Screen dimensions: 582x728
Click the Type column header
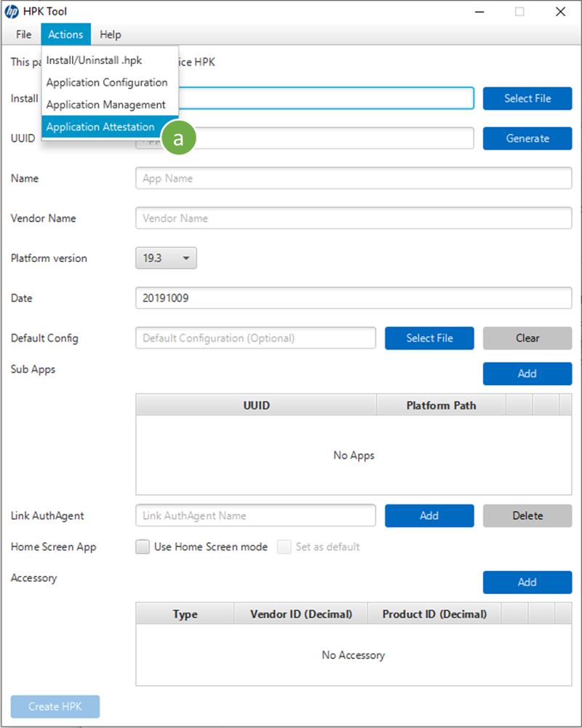click(x=186, y=614)
